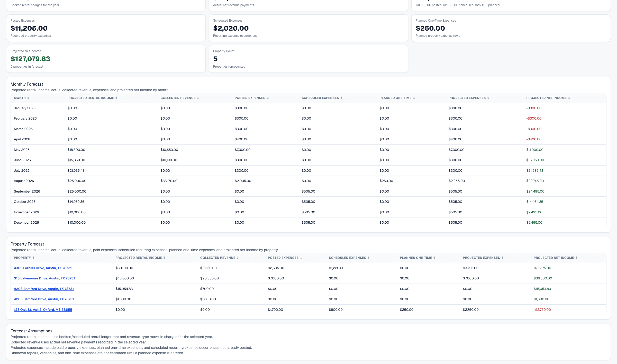The height and width of the screenshot is (364, 617).
Task: Click the Planned One-Time Expenses card title
Action: point(436,21)
